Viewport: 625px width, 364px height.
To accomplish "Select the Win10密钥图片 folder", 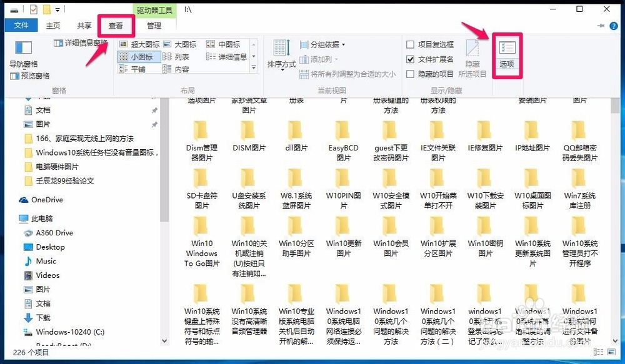I will click(x=485, y=237).
